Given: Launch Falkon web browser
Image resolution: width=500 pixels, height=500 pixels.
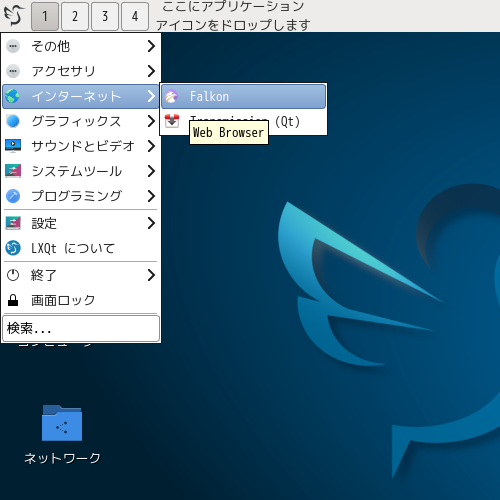Looking at the screenshot, I should (x=243, y=96).
